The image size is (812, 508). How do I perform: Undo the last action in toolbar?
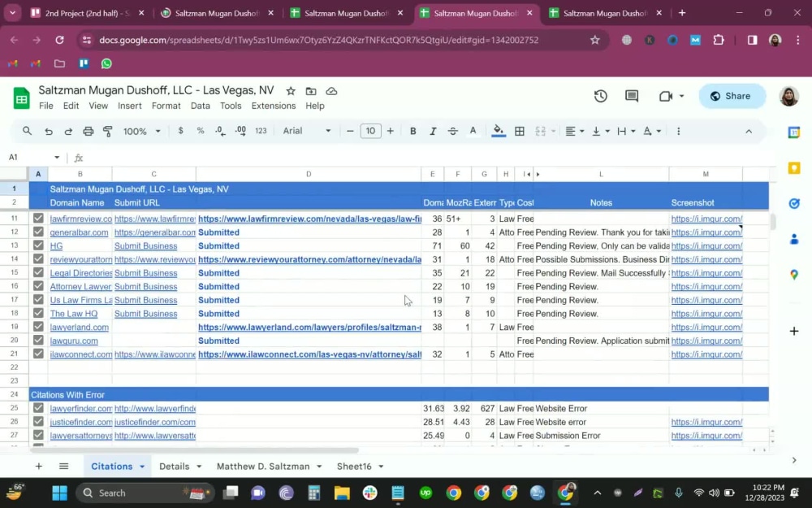pos(48,131)
